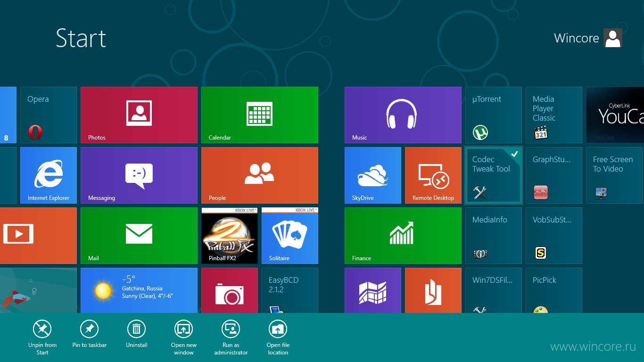
Task: Launch the Pinball FX2 game tile
Action: pos(230,236)
